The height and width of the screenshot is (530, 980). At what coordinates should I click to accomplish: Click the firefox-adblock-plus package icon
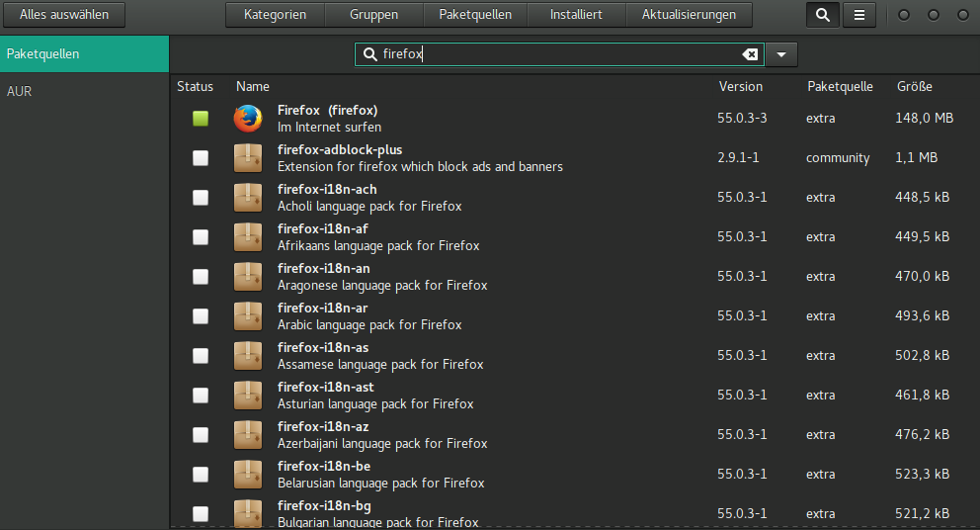[248, 158]
